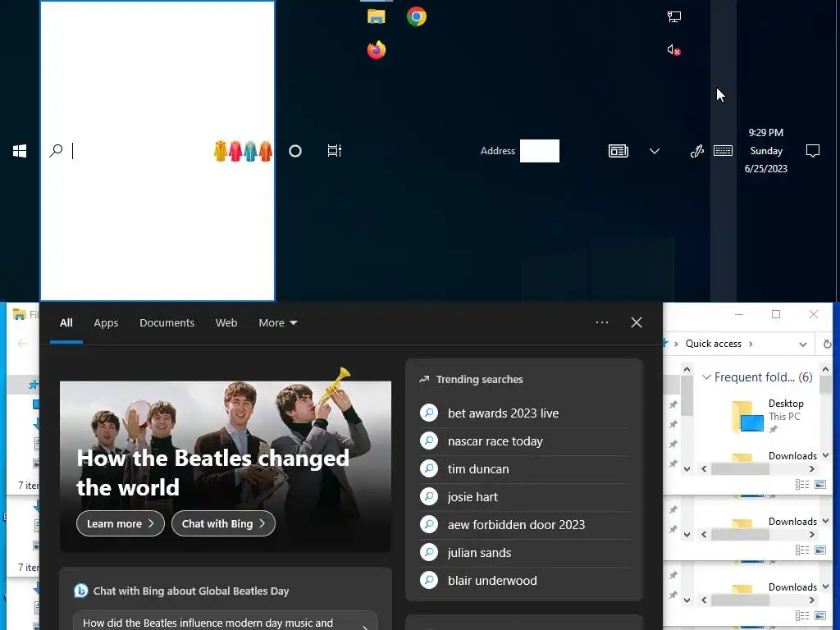Click the search icon beside nascar race today
Viewport: 840px width, 630px height.
(x=429, y=441)
